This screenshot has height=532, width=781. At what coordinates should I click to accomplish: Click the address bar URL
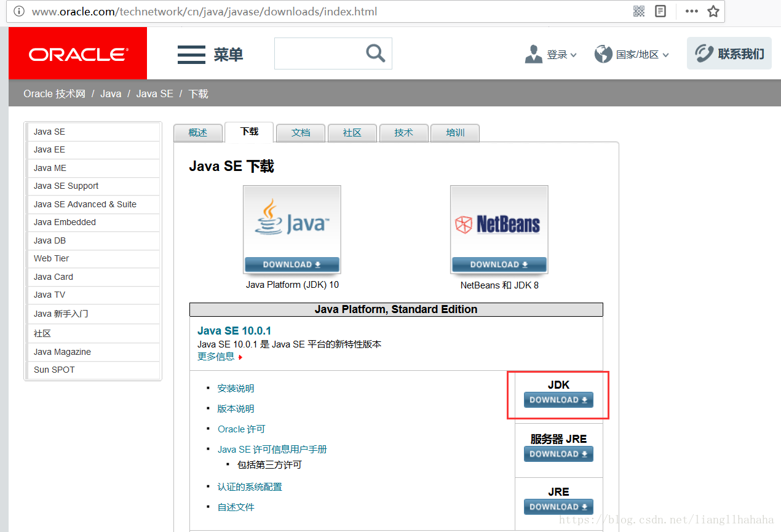[205, 11]
